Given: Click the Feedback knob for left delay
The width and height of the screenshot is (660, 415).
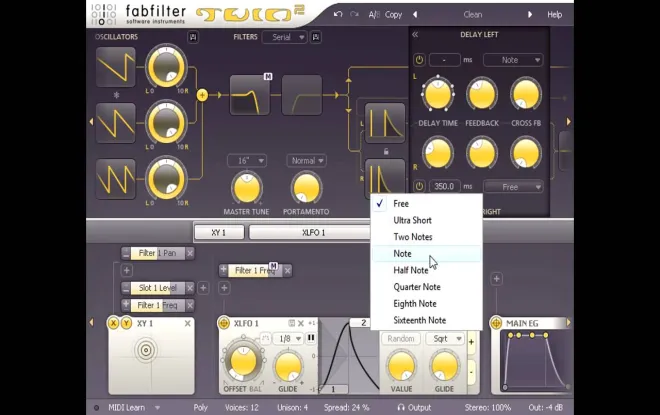Looking at the screenshot, I should tap(482, 93).
